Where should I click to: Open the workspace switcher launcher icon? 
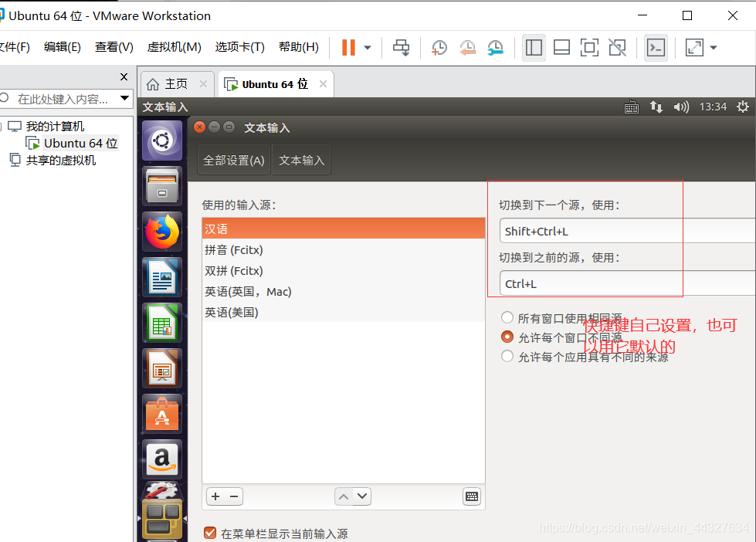click(162, 520)
